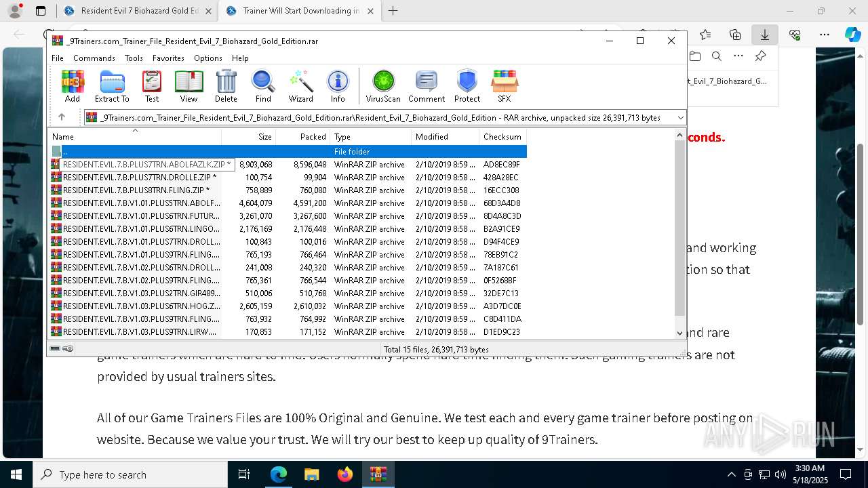The height and width of the screenshot is (488, 868).
Task: Sort by Name column header
Action: (134, 136)
